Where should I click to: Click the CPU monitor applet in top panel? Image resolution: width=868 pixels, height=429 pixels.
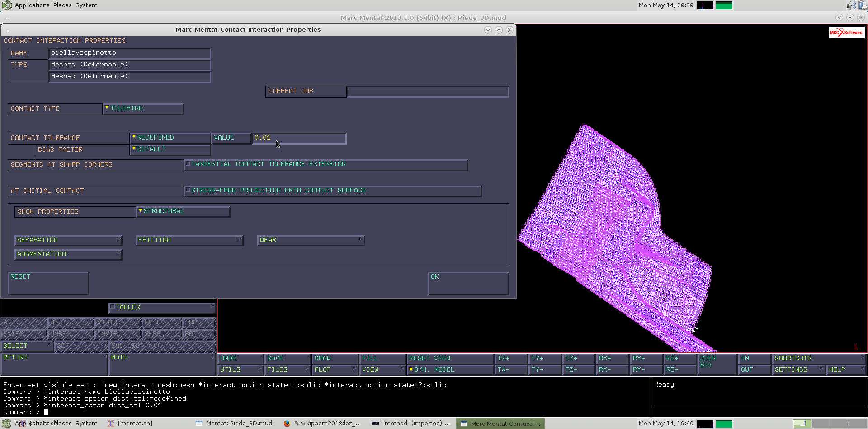tap(705, 5)
